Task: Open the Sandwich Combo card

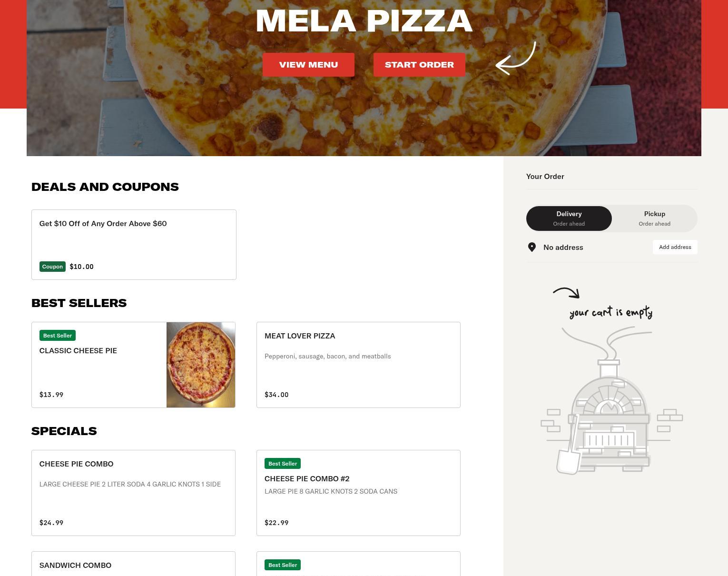Action: [x=133, y=564]
